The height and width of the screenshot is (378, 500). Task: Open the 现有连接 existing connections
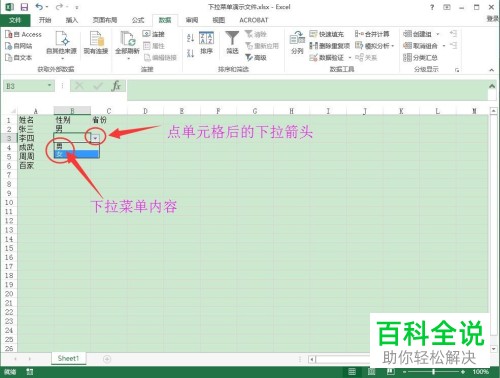96,42
